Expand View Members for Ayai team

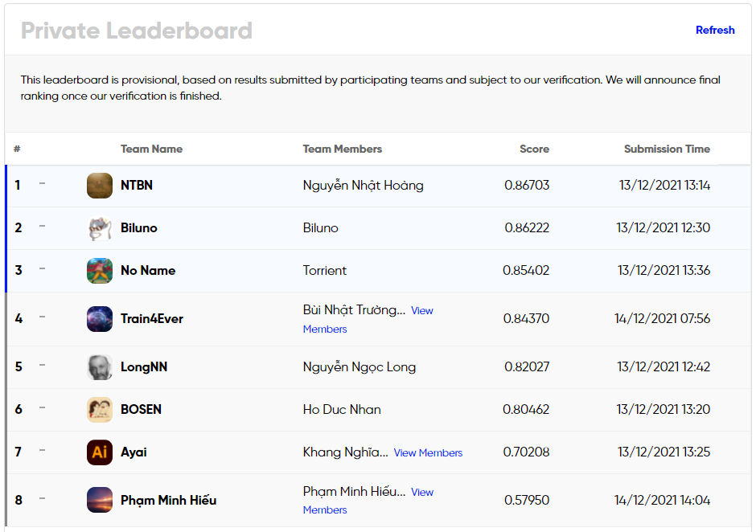(x=428, y=453)
